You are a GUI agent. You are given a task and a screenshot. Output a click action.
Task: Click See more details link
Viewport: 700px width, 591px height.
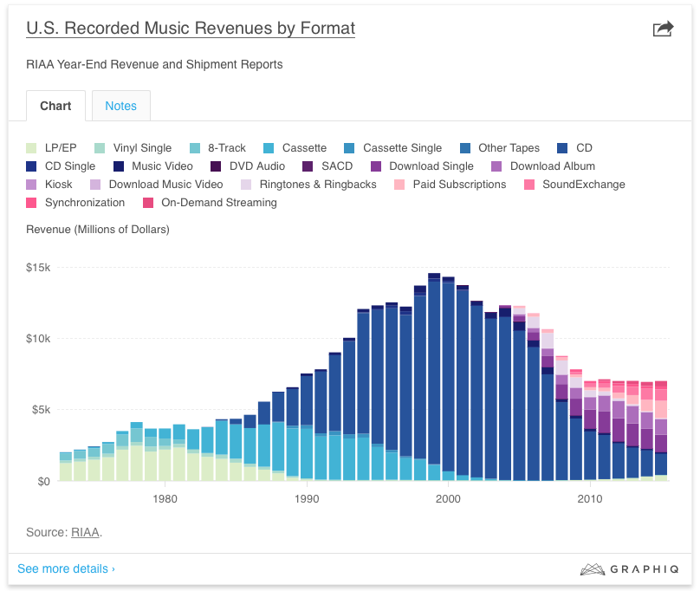tap(66, 568)
